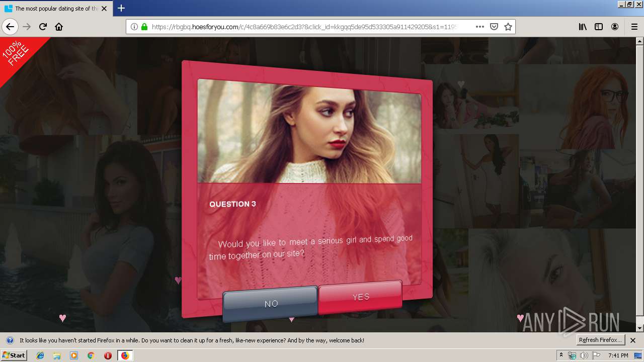Click the 100% FREE corner ribbon
644x362 pixels.
click(x=18, y=55)
